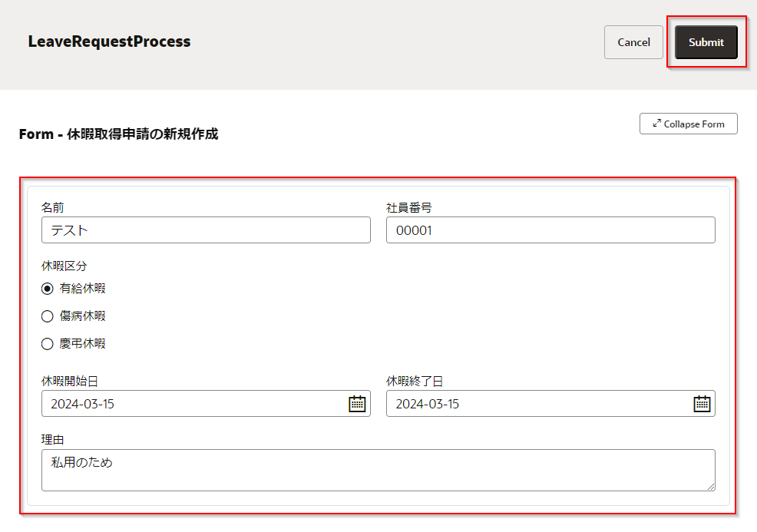Open the 休暇終了日 calendar picker icon

[x=702, y=404]
